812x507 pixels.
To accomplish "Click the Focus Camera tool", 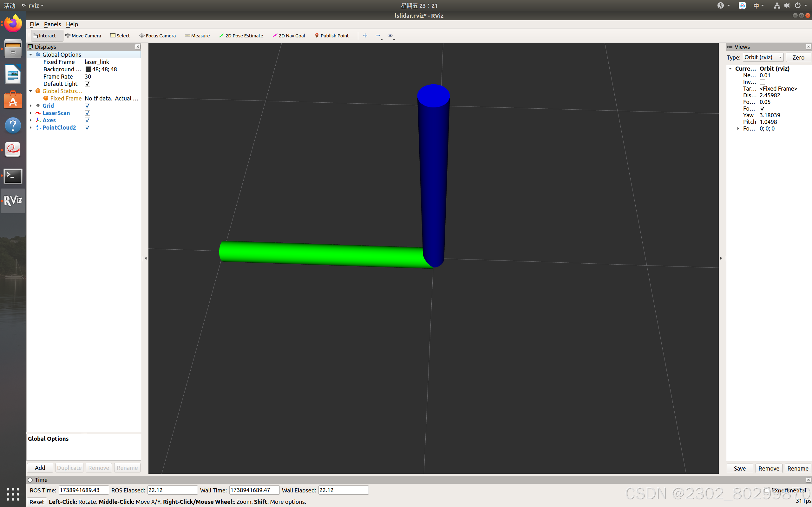I will [157, 35].
